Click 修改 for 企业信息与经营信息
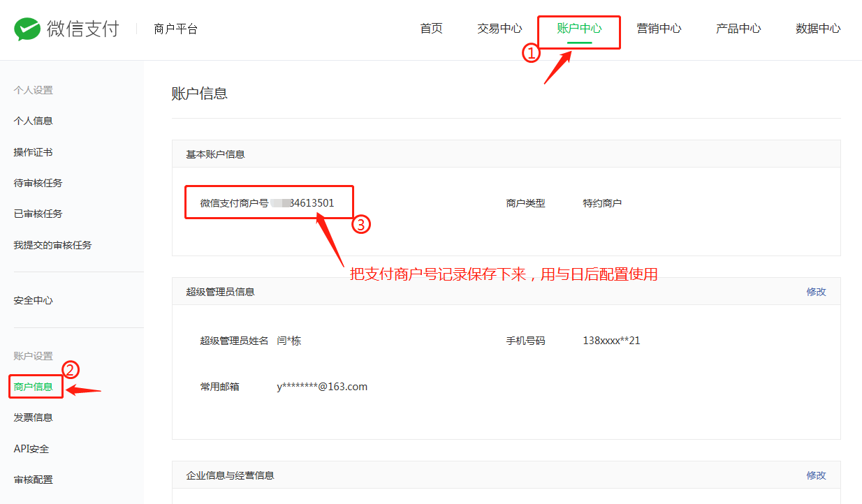 pos(817,475)
